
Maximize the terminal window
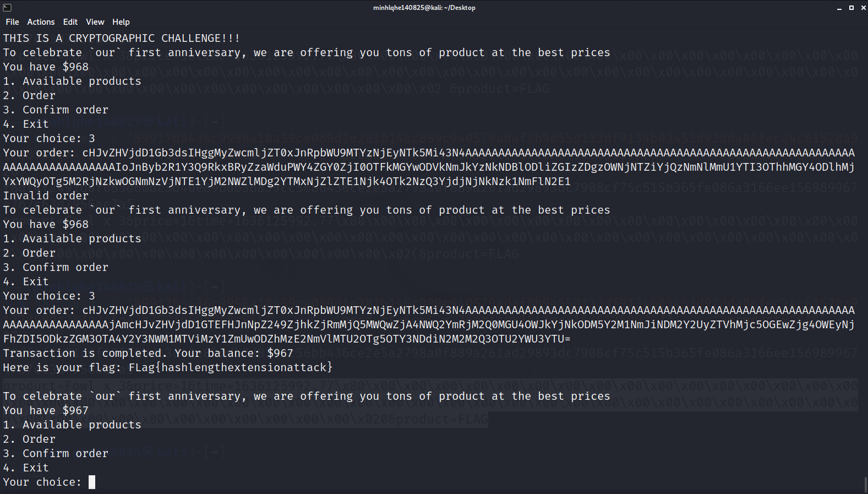(x=850, y=7)
